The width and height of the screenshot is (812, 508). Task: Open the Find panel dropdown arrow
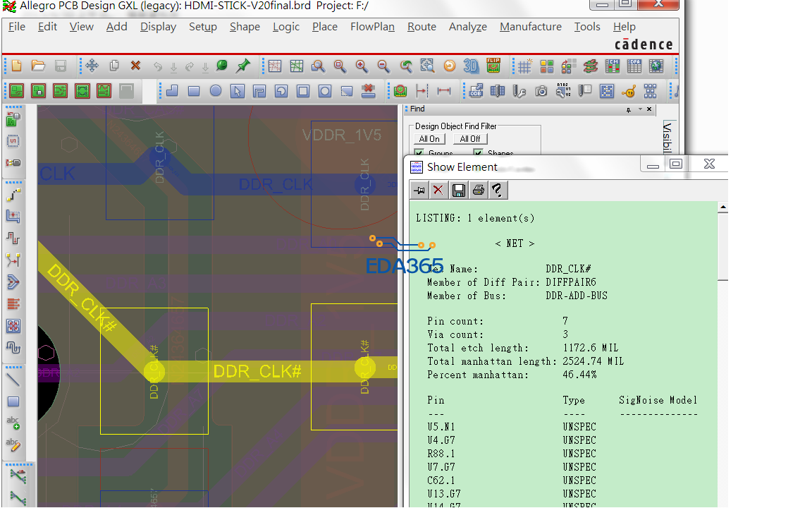(640, 109)
